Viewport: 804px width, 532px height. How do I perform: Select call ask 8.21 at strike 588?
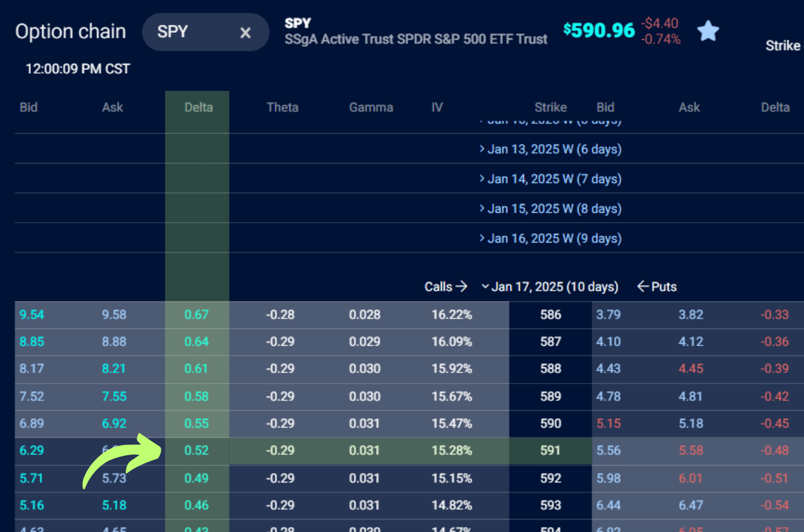[114, 369]
